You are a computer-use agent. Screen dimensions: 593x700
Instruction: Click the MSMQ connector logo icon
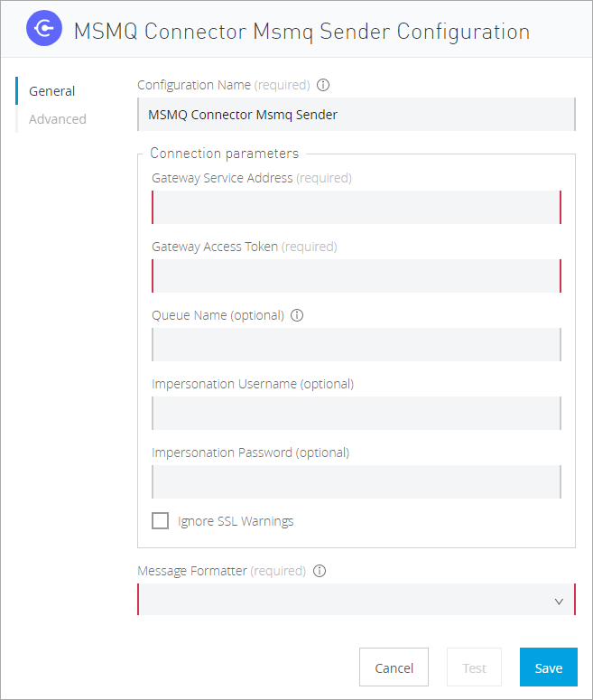pos(43,30)
